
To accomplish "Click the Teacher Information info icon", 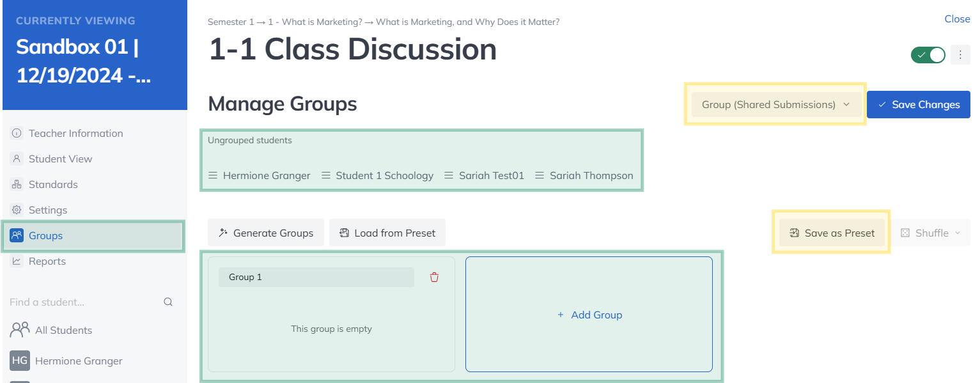I will [x=17, y=133].
